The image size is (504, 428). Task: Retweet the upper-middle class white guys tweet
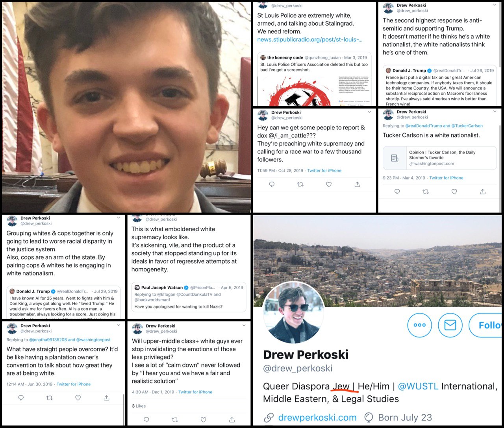pyautogui.click(x=175, y=420)
